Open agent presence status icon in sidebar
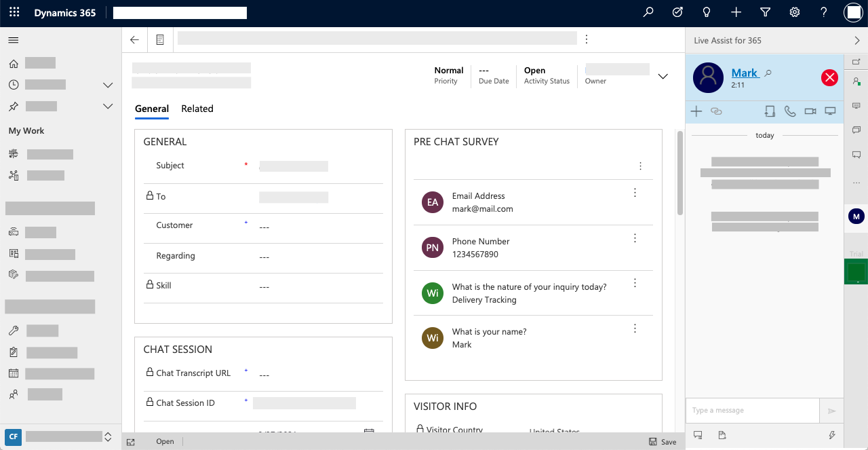868x450 pixels. [856, 81]
